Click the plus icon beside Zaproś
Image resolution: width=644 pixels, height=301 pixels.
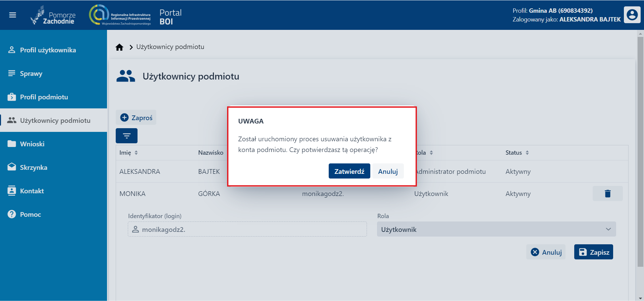124,117
